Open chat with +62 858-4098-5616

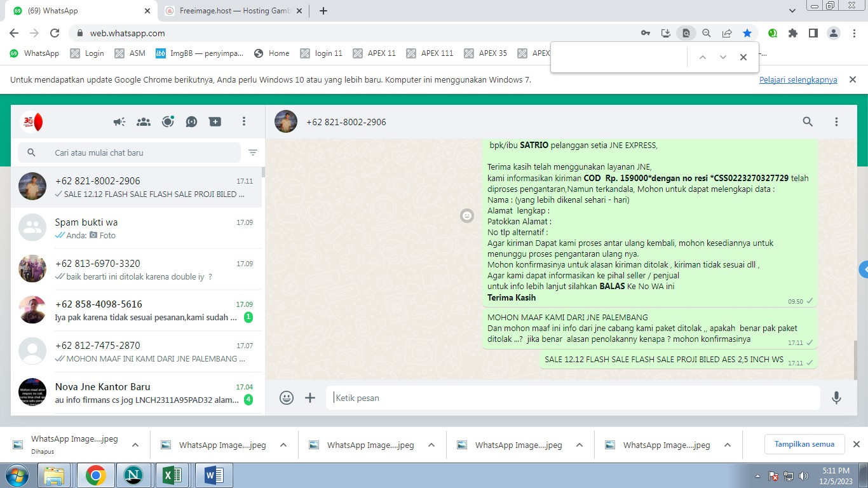tap(137, 310)
